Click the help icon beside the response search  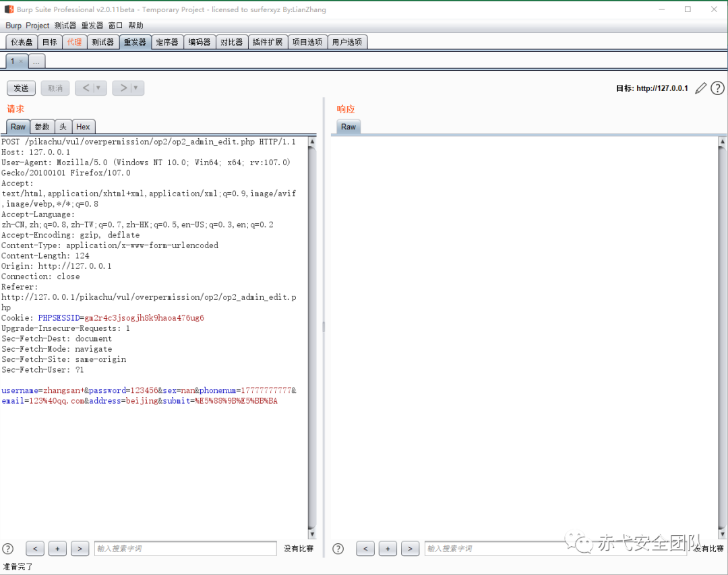pyautogui.click(x=338, y=549)
